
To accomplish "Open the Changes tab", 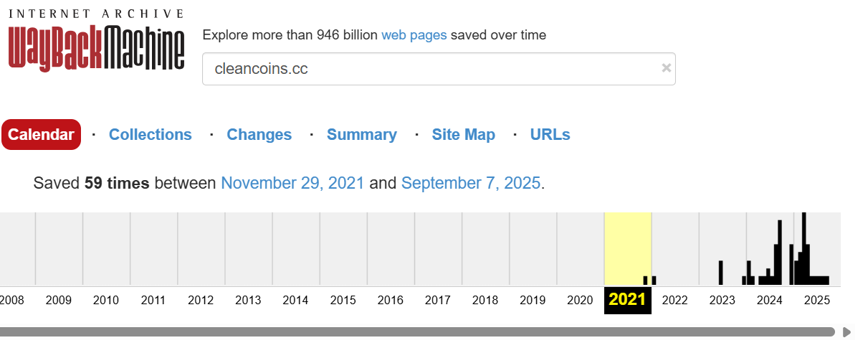I will point(259,135).
